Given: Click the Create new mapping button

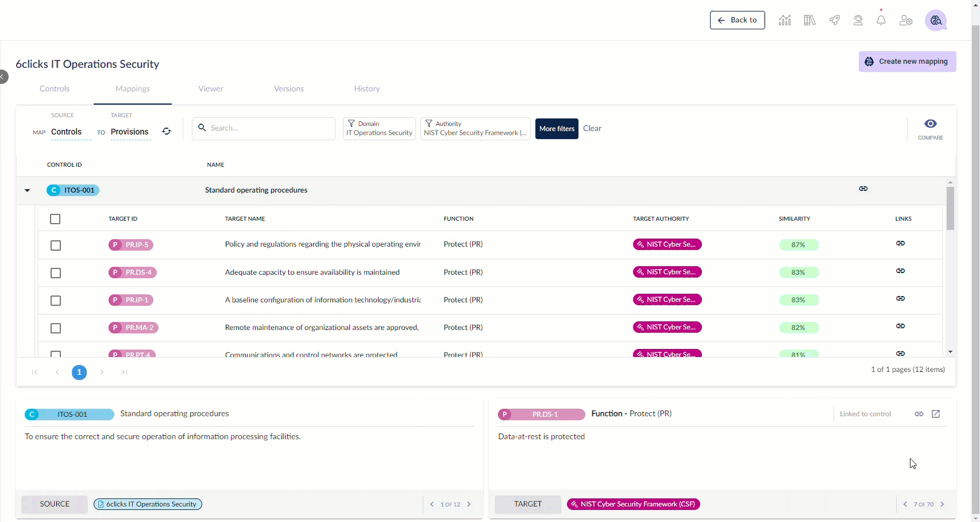Looking at the screenshot, I should click(907, 62).
